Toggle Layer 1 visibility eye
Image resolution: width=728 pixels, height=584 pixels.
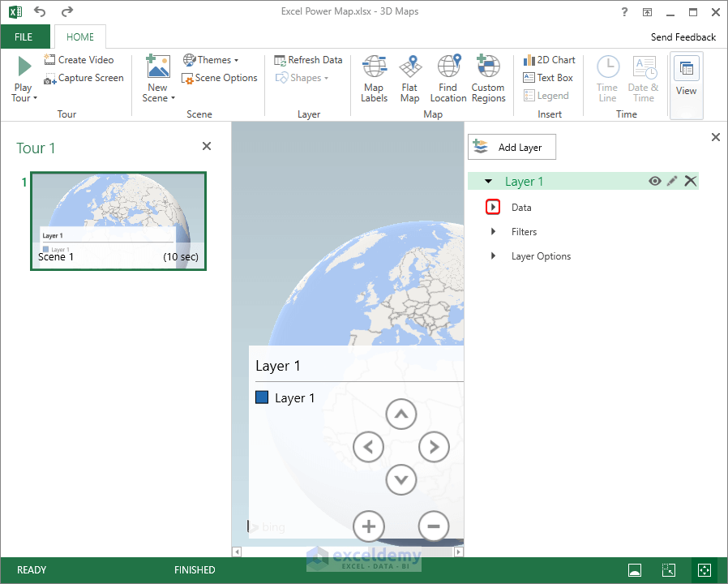[x=655, y=181]
